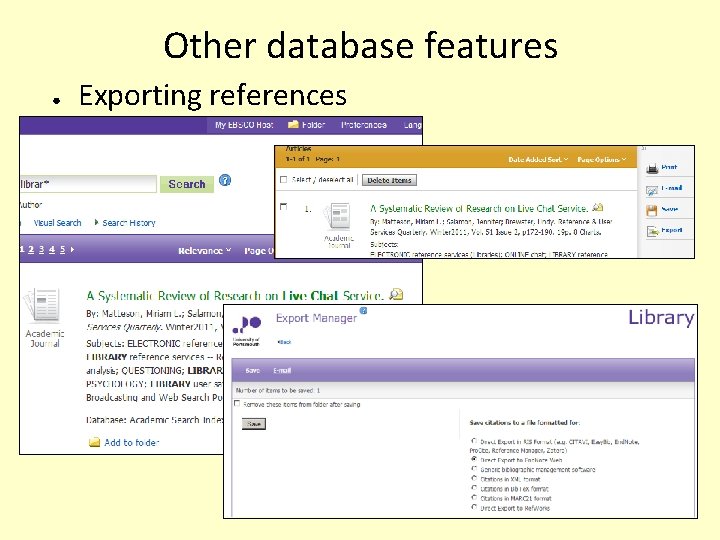Select Direct Export in RIS Format radio
The width and height of the screenshot is (720, 540).
(474, 441)
